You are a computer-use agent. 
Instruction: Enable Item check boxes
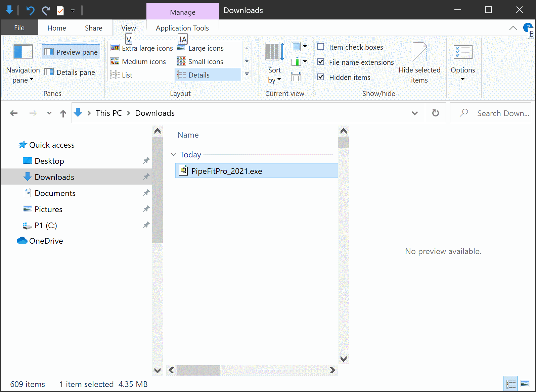321,47
